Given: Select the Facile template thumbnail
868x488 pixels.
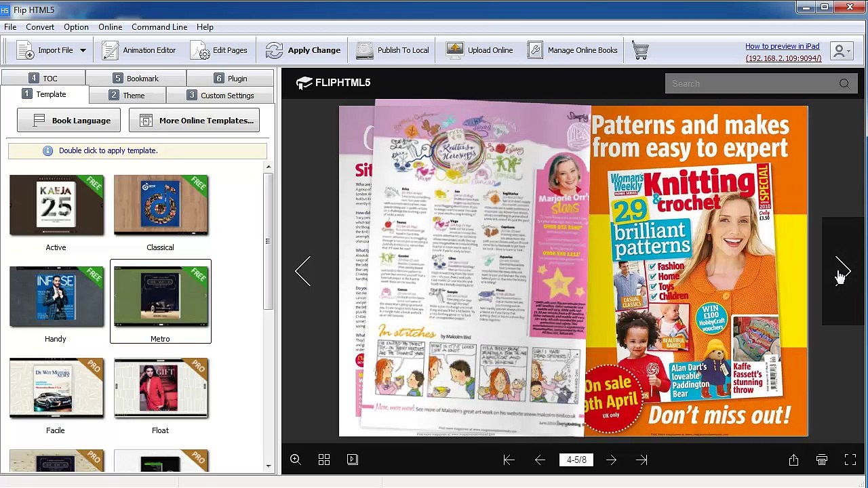Looking at the screenshot, I should coord(56,388).
